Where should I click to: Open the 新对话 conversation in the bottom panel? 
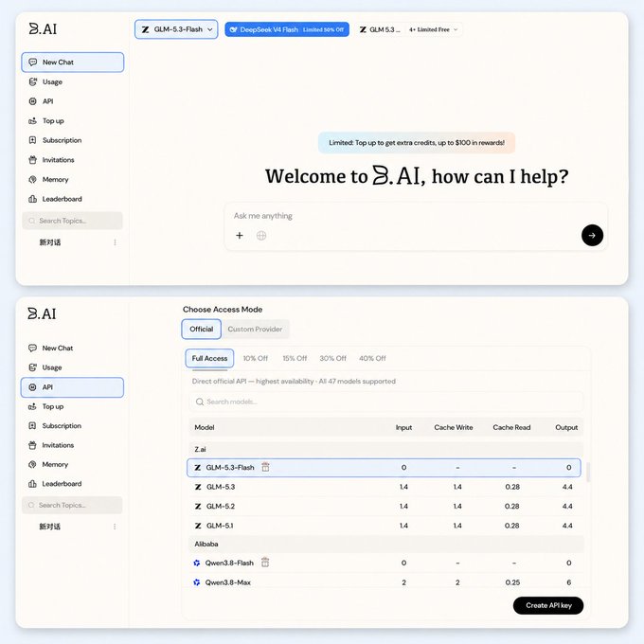(49, 527)
